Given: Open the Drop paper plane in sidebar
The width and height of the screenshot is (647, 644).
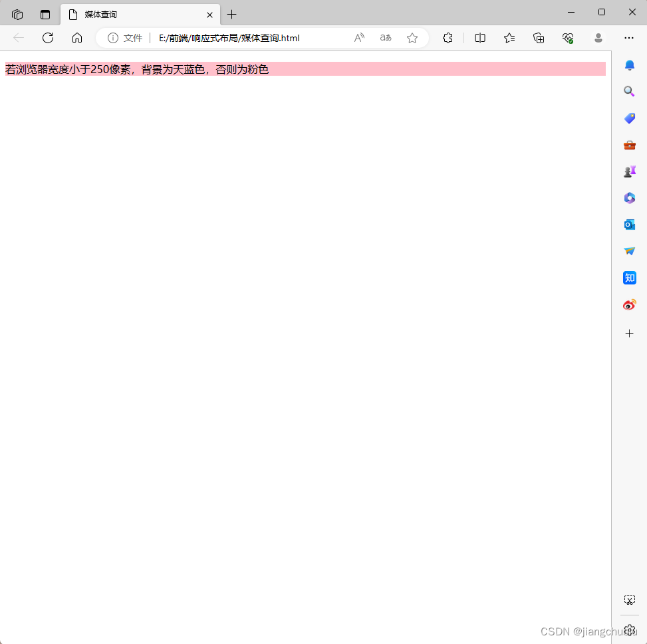Looking at the screenshot, I should point(629,251).
